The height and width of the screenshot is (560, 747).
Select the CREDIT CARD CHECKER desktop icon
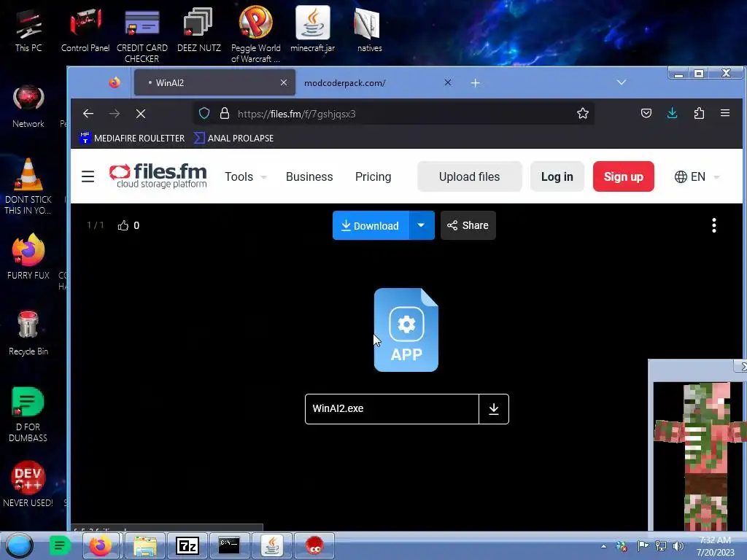click(x=142, y=36)
